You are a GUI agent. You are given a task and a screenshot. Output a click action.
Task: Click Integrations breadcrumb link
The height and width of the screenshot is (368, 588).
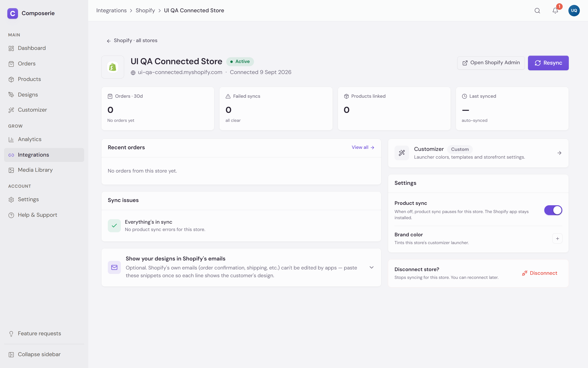coord(111,10)
